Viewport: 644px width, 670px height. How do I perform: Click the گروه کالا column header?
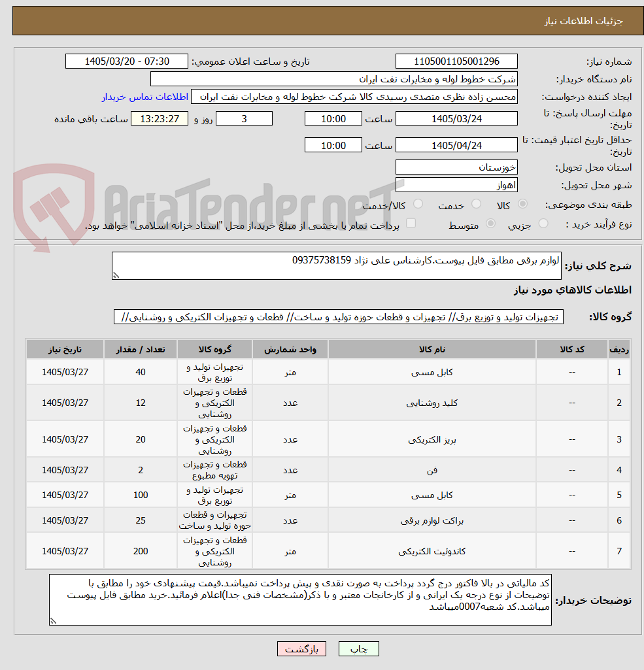tap(214, 350)
